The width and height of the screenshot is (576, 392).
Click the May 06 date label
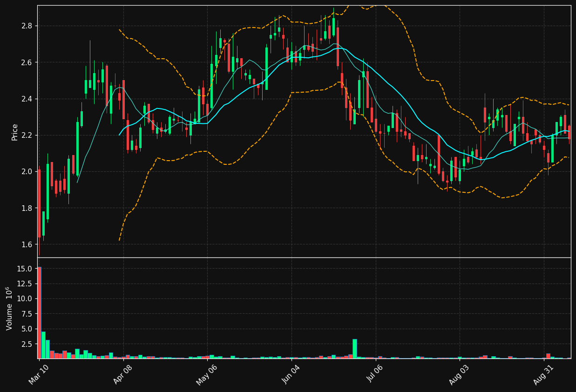pos(207,375)
